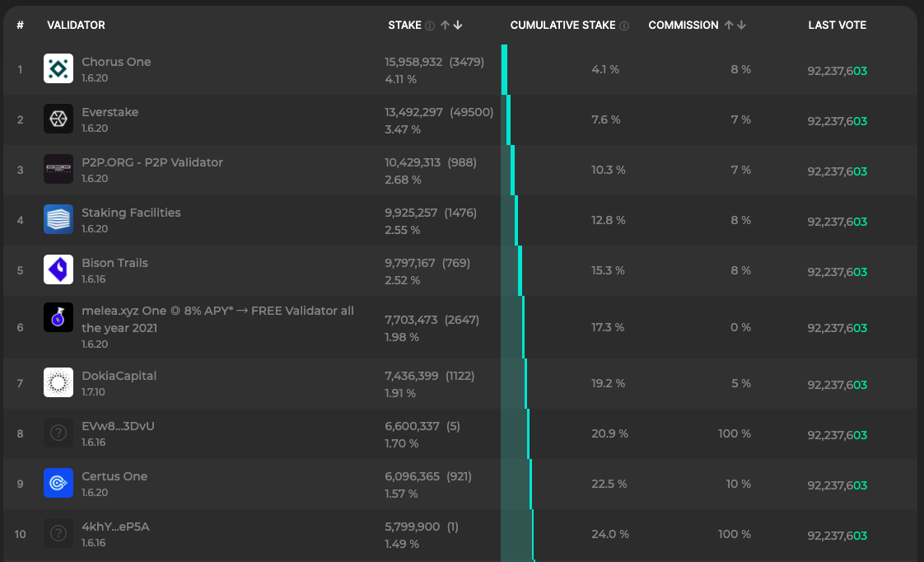This screenshot has height=562, width=924.
Task: Click stake value 6,096,365 (921)
Action: tap(428, 476)
